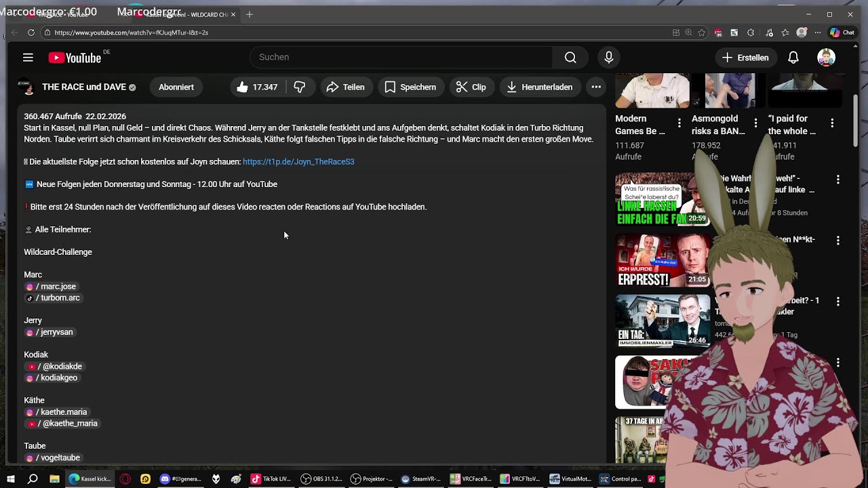
Task: Start voice search with microphone icon
Action: point(609,58)
